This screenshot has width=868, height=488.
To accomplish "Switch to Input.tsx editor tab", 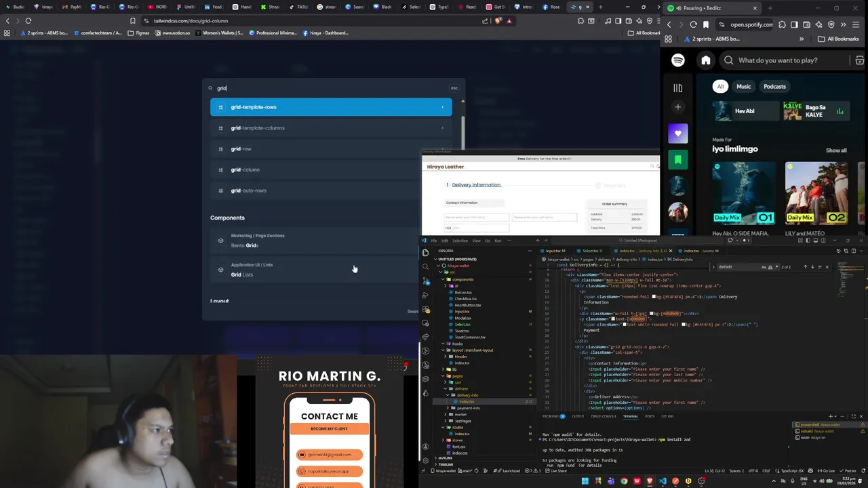I will pyautogui.click(x=554, y=251).
